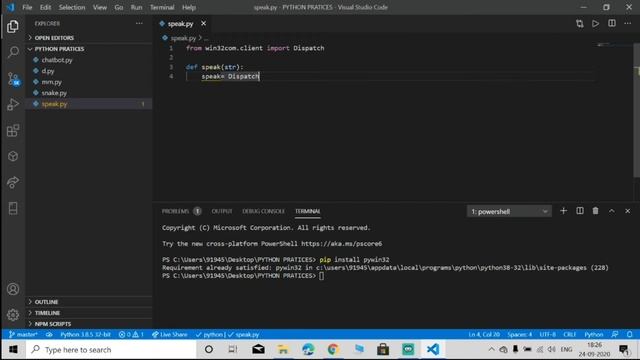Select the Terminal panel tab
Viewport: 640px width, 360px height.
coord(307,211)
